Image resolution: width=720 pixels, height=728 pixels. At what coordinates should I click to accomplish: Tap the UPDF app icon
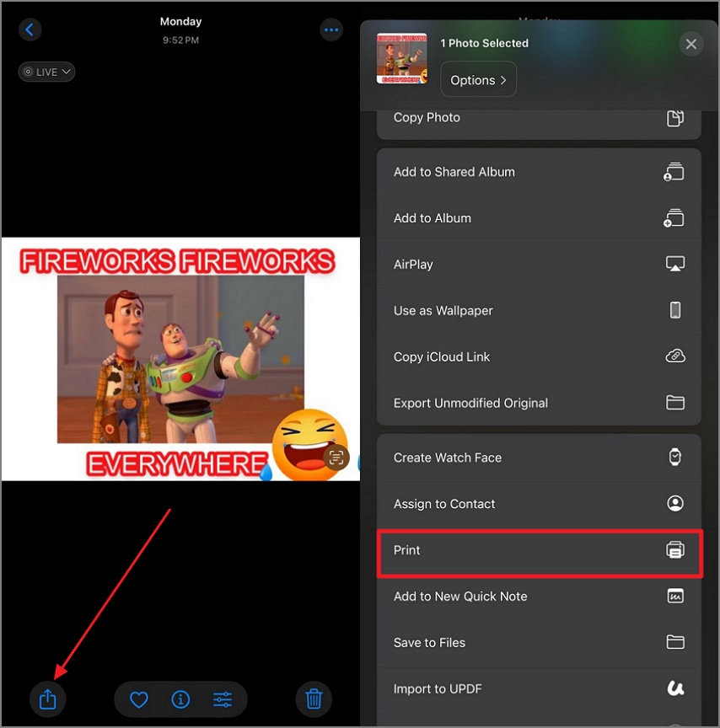point(675,688)
